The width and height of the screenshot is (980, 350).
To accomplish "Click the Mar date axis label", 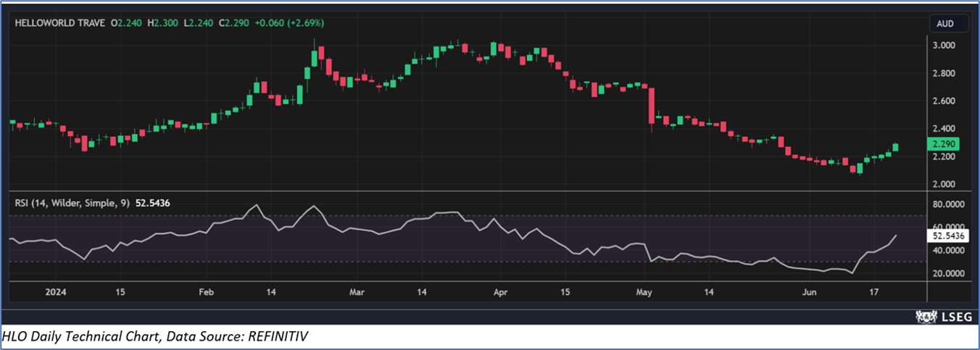I will [357, 293].
